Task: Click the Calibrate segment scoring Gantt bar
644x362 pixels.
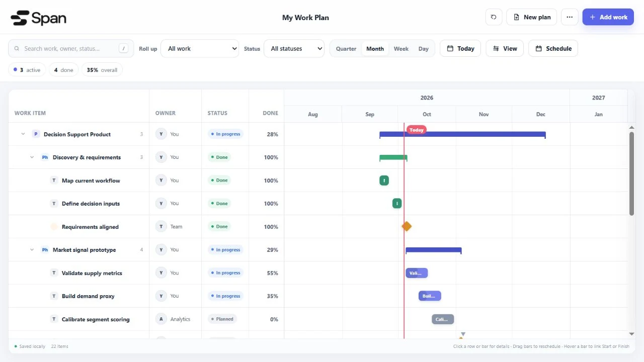Action: tap(443, 319)
